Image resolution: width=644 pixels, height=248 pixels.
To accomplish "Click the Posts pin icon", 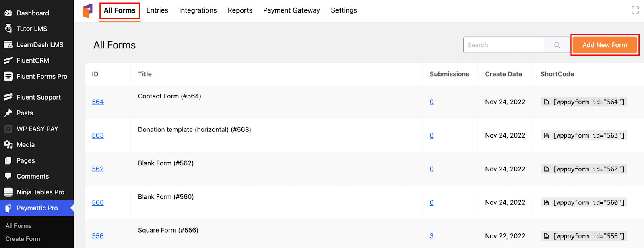I will coord(8,113).
